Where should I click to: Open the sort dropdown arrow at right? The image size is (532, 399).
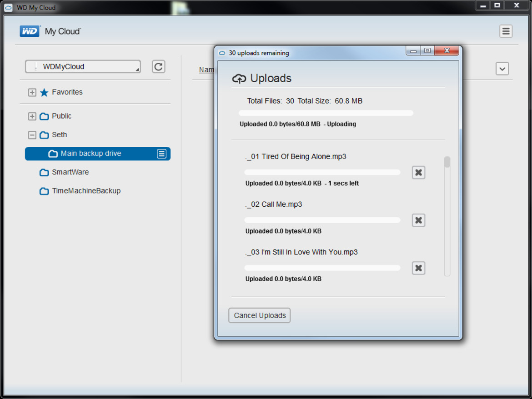[502, 69]
